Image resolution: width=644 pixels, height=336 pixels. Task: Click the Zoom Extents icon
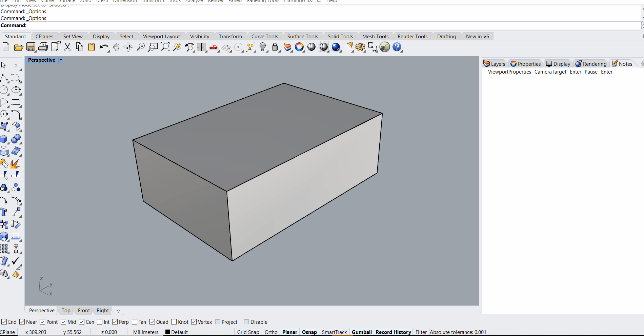point(165,47)
